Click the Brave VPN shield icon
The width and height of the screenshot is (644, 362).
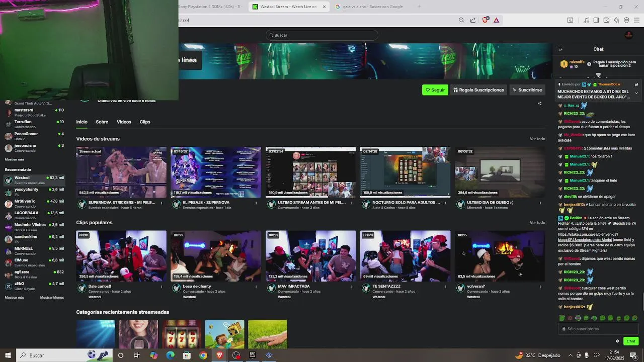point(626,20)
